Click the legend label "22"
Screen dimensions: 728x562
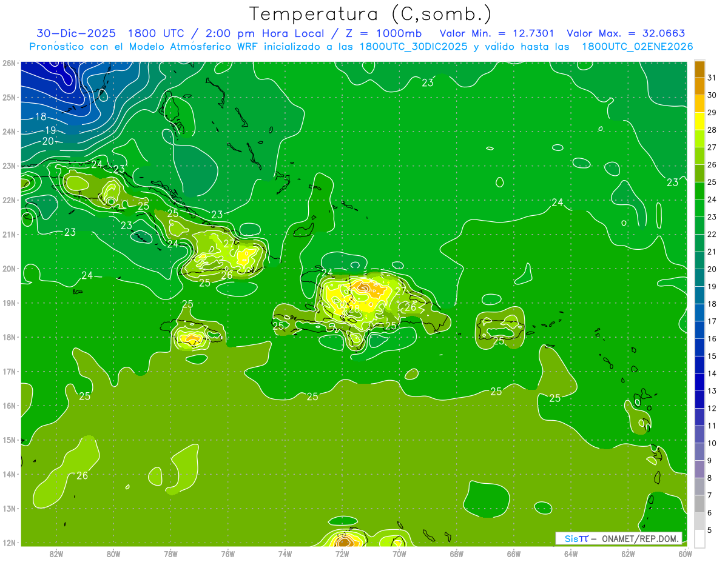pos(712,234)
